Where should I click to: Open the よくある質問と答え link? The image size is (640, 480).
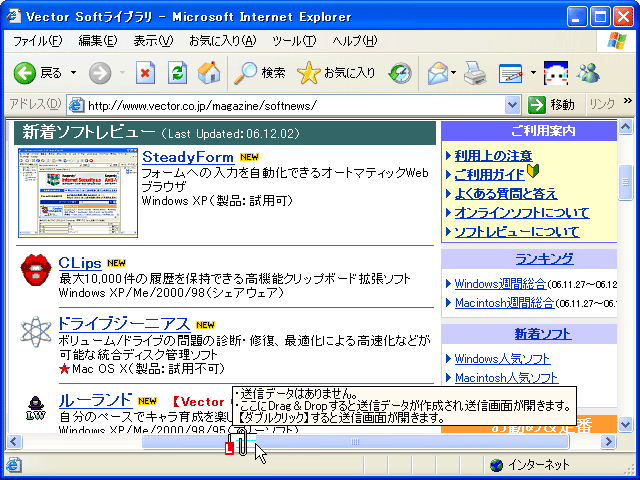click(x=506, y=193)
